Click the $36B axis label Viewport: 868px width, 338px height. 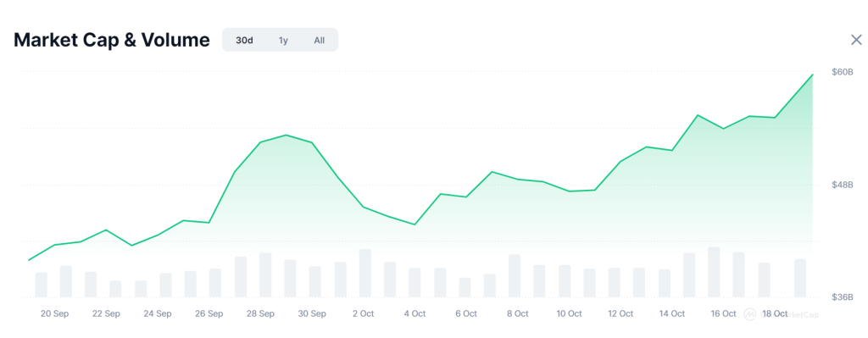(x=842, y=297)
